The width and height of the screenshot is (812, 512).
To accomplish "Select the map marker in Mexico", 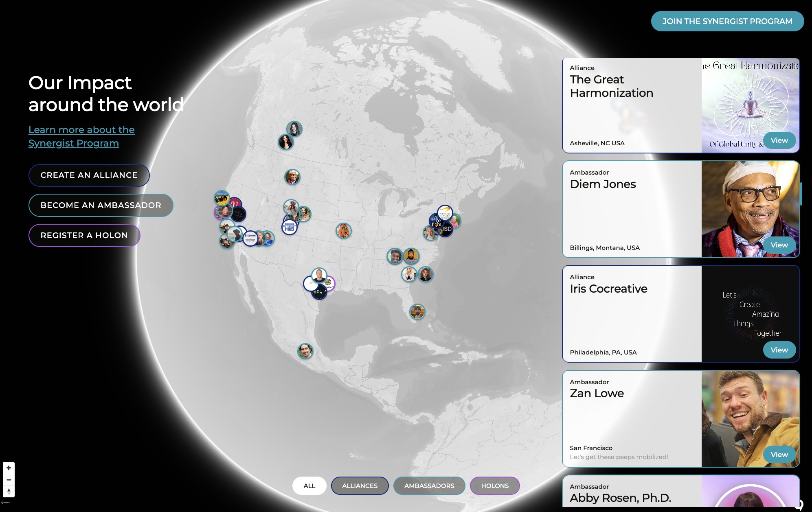I will [x=305, y=351].
